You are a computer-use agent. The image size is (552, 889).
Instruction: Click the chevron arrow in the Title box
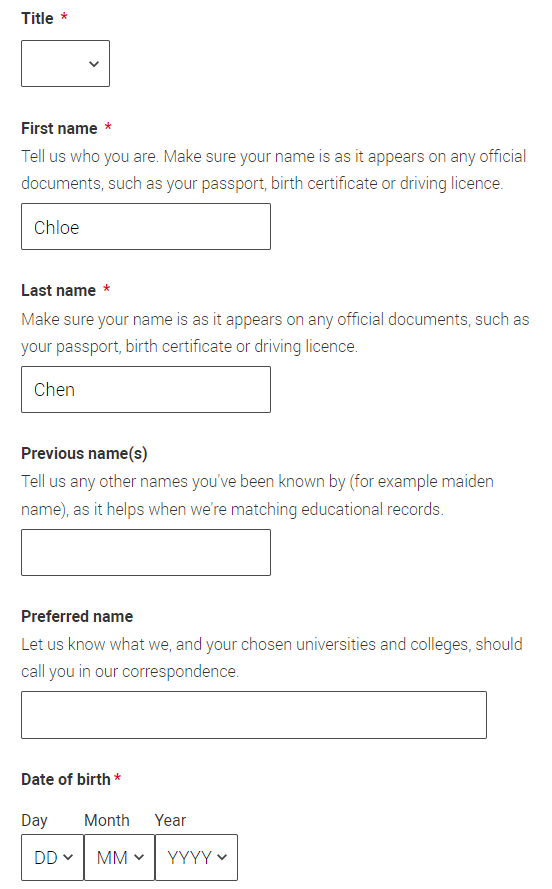click(x=94, y=64)
